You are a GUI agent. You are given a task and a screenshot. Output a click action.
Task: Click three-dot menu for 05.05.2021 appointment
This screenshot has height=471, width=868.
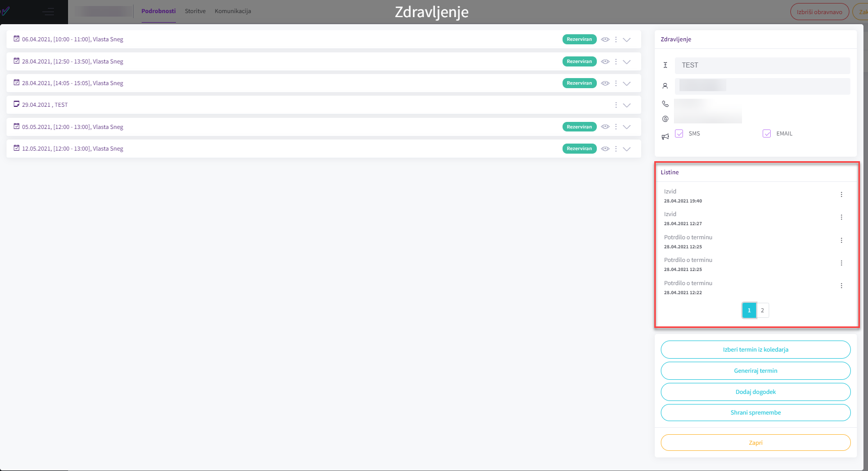click(615, 127)
